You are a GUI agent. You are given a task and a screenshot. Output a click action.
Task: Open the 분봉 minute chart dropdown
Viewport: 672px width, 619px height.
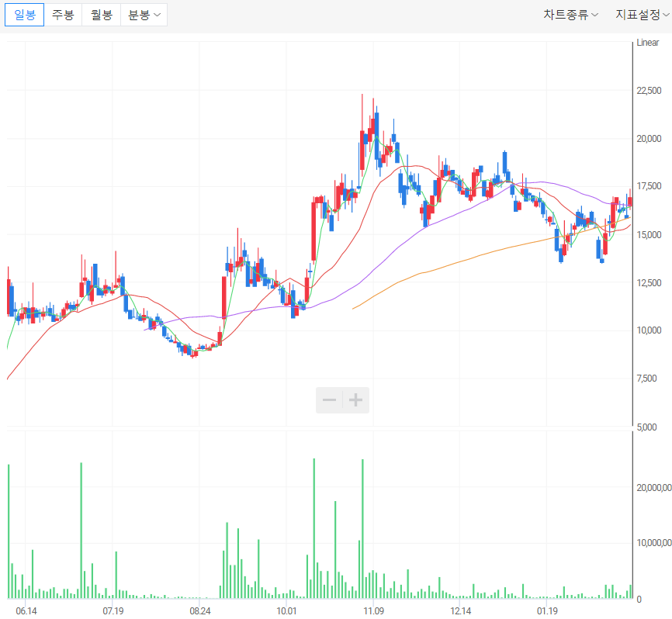pyautogui.click(x=144, y=15)
